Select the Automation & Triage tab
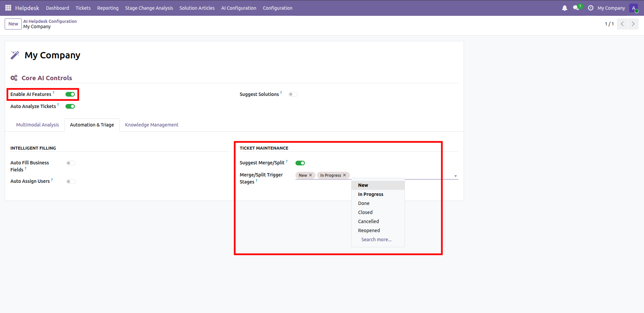The width and height of the screenshot is (644, 313). point(92,125)
